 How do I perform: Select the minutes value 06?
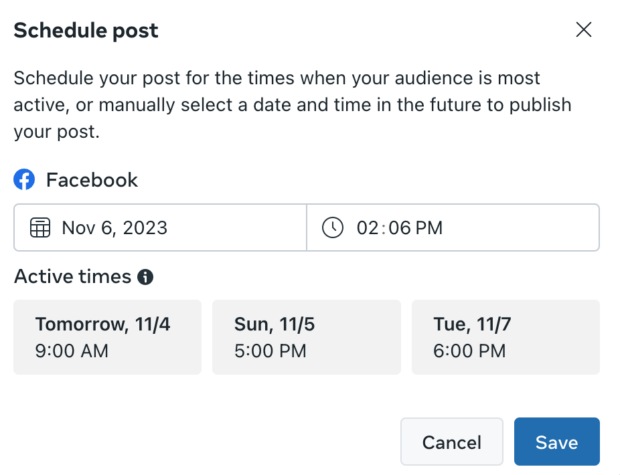[400, 228]
